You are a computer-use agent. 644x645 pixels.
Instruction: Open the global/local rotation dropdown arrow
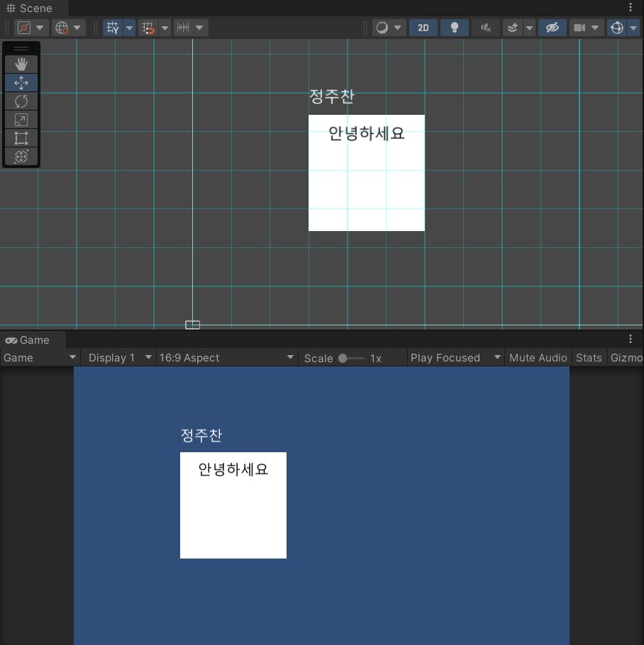[77, 28]
